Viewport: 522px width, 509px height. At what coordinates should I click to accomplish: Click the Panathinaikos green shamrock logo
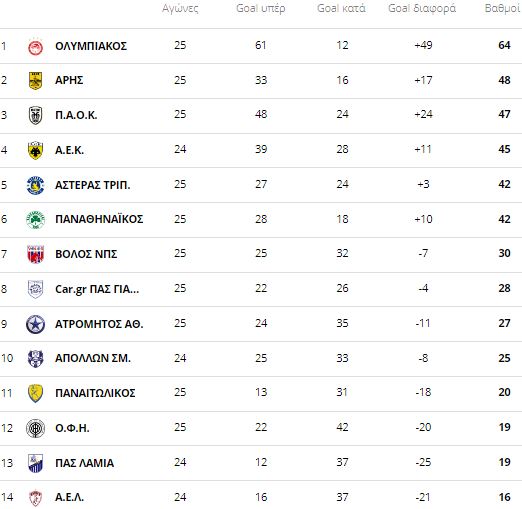[x=35, y=220]
